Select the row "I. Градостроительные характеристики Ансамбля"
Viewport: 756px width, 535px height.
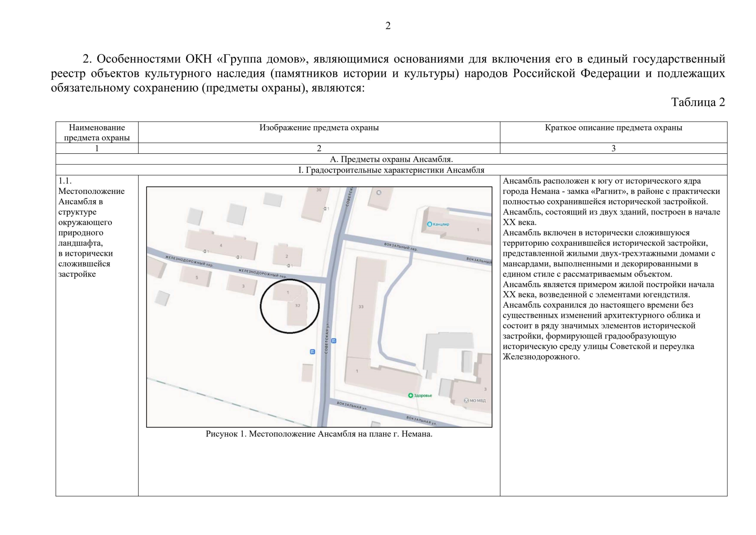click(391, 170)
